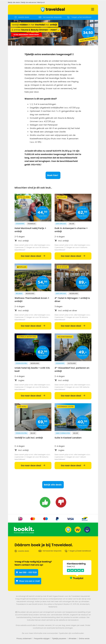Click the Traveldeal logo

point(53,10)
